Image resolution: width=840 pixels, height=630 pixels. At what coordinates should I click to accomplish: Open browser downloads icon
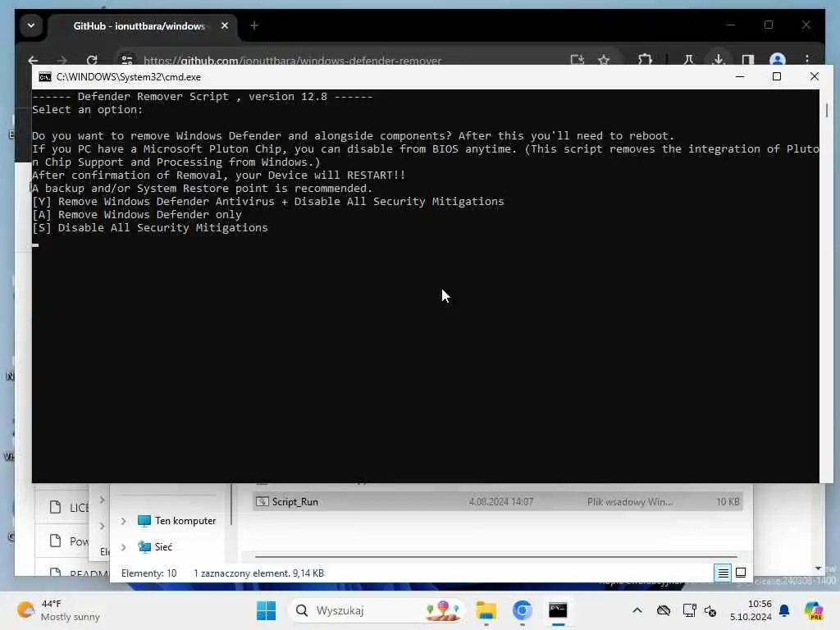pyautogui.click(x=719, y=59)
